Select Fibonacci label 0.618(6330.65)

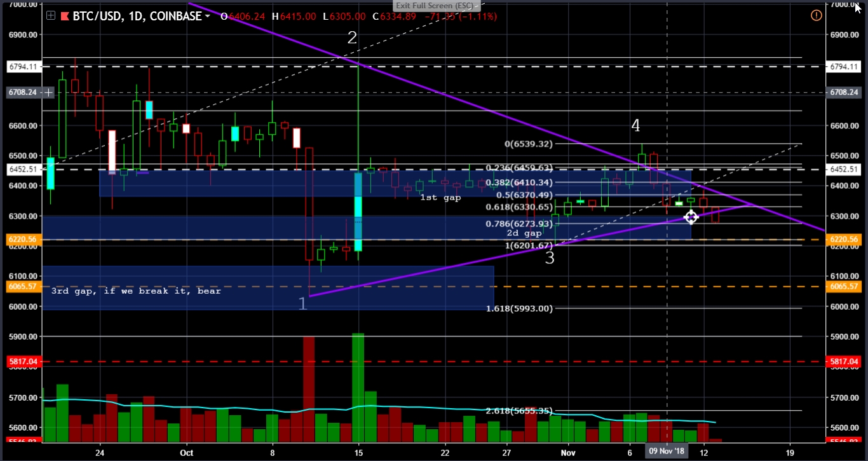(519, 207)
